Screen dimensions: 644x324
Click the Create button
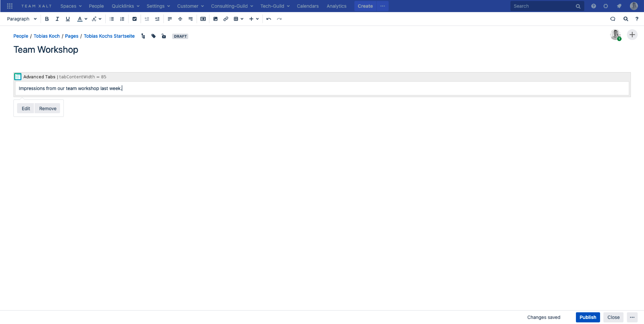pos(365,6)
